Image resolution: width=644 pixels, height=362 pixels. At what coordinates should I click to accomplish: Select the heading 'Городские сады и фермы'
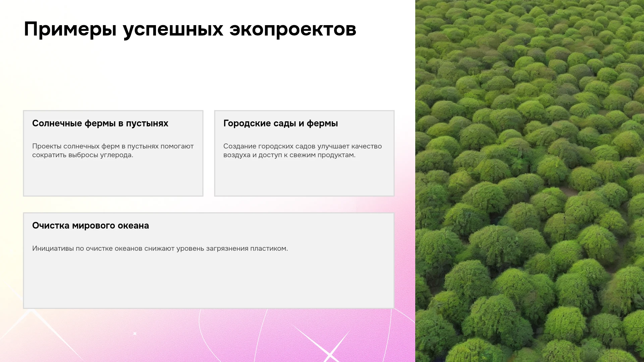(x=280, y=123)
